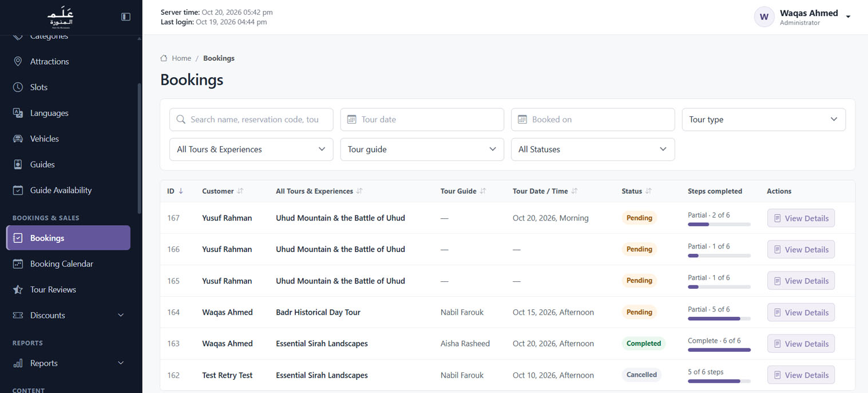Screen dimensions: 868x393
Task: Expand the Discounts submenu chevron
Action: [121, 315]
